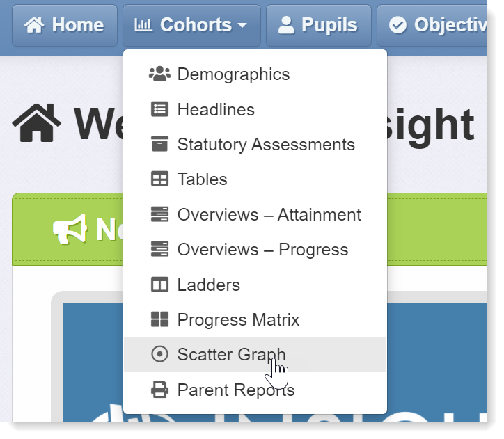Click the Progress Matrix four-squares icon

point(159,319)
